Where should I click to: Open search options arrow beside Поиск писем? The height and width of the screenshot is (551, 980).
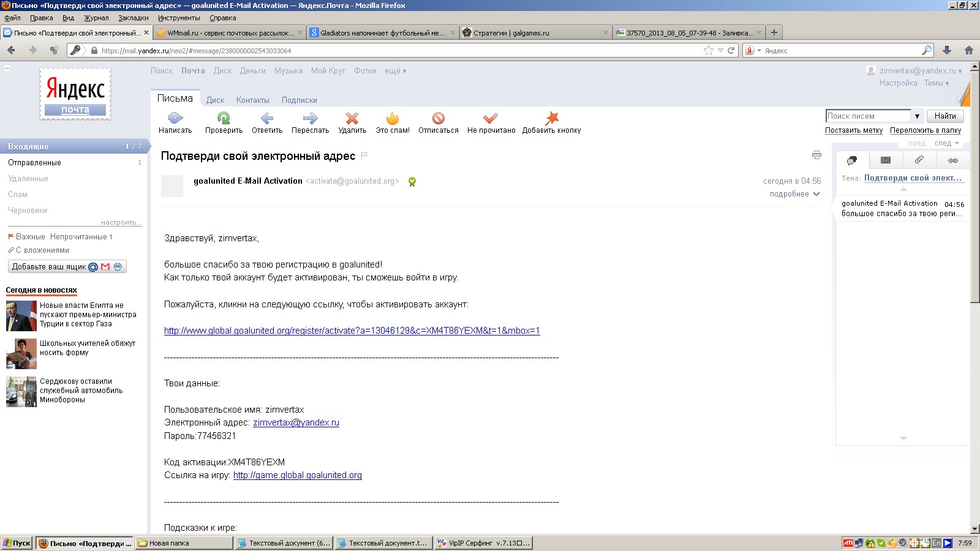(917, 116)
